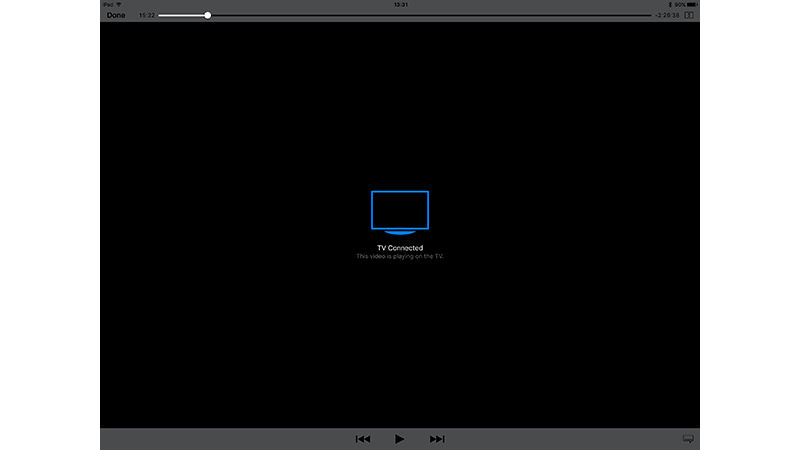Click the clock showing 13:31

pos(401,5)
